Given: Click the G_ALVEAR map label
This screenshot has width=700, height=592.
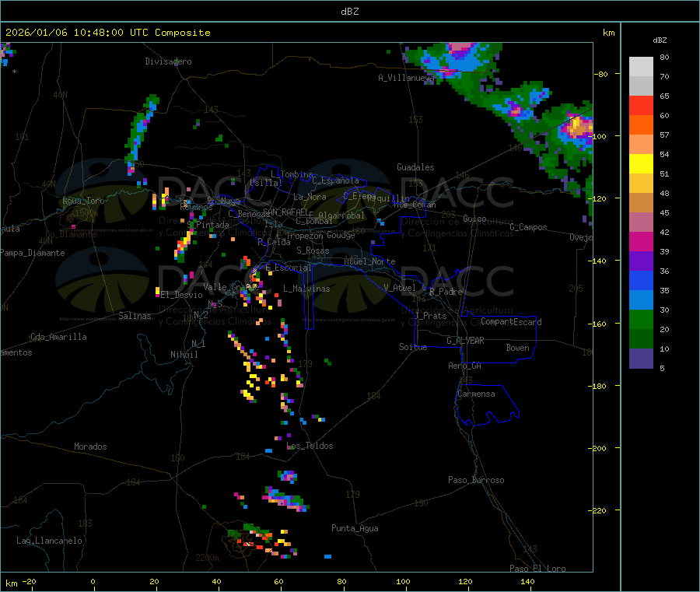Looking at the screenshot, I should (465, 341).
